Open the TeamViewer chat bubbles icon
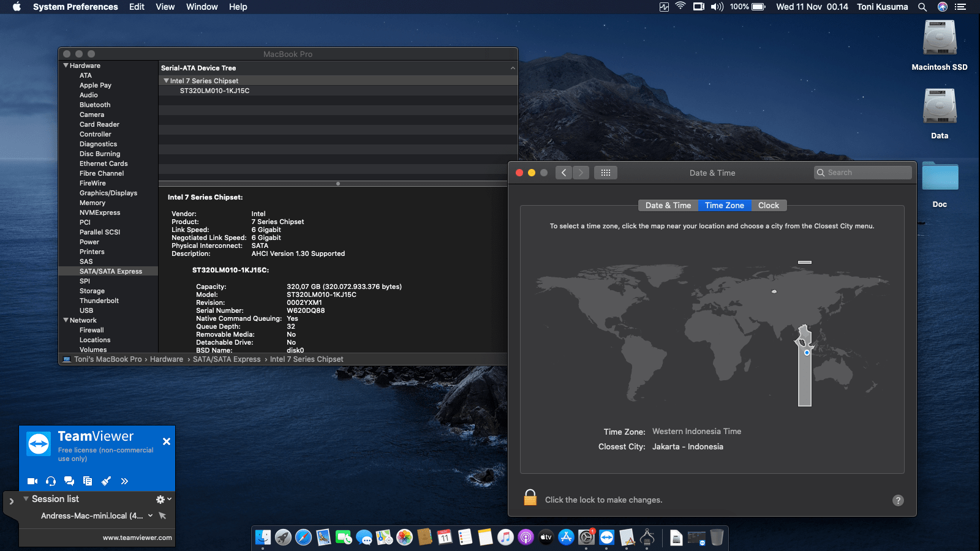The image size is (980, 551). coord(69,481)
